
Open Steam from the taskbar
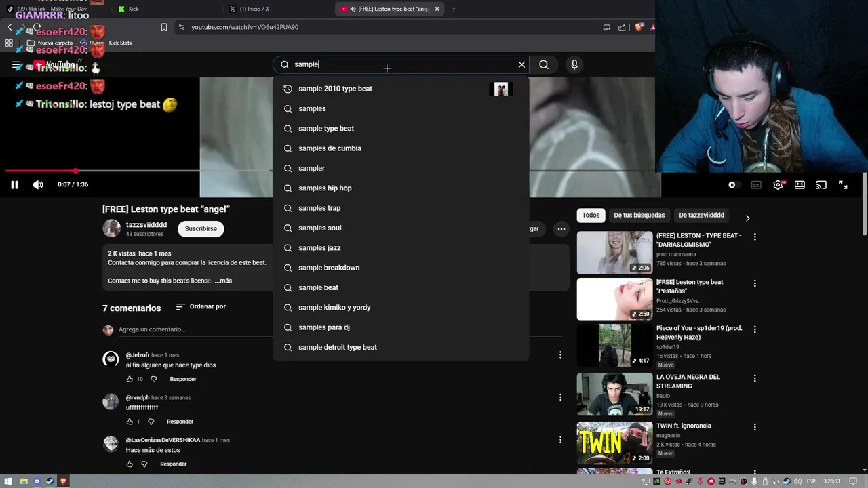(x=50, y=481)
